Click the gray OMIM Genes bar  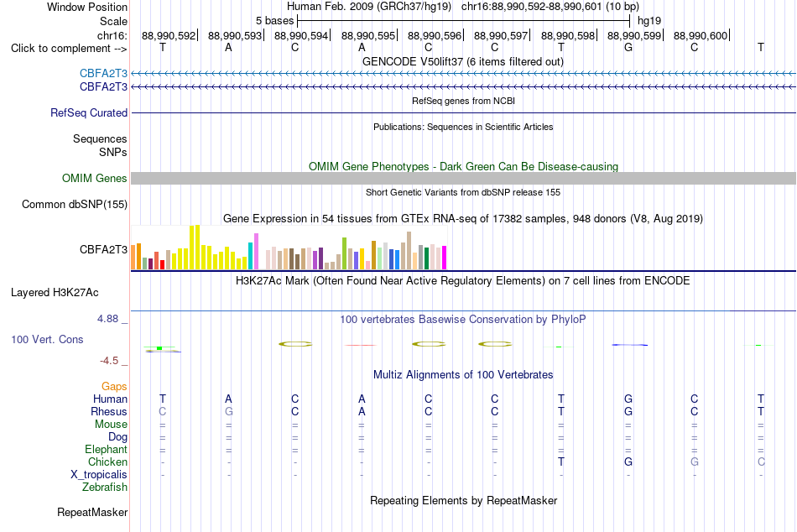464,178
